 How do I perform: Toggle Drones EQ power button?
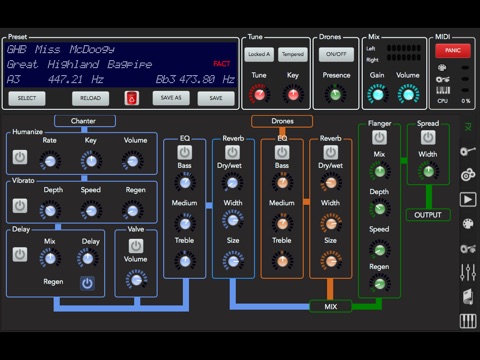282,153
